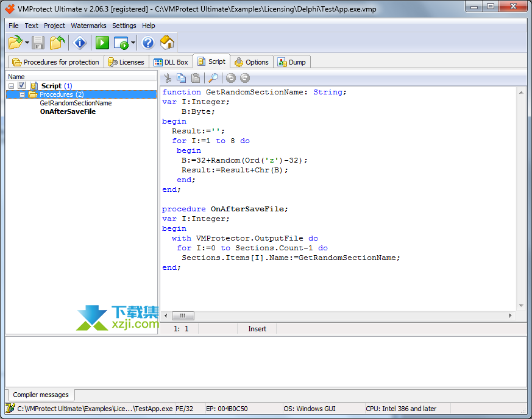Click the file icon in status bar
The image size is (532, 419).
[10, 409]
